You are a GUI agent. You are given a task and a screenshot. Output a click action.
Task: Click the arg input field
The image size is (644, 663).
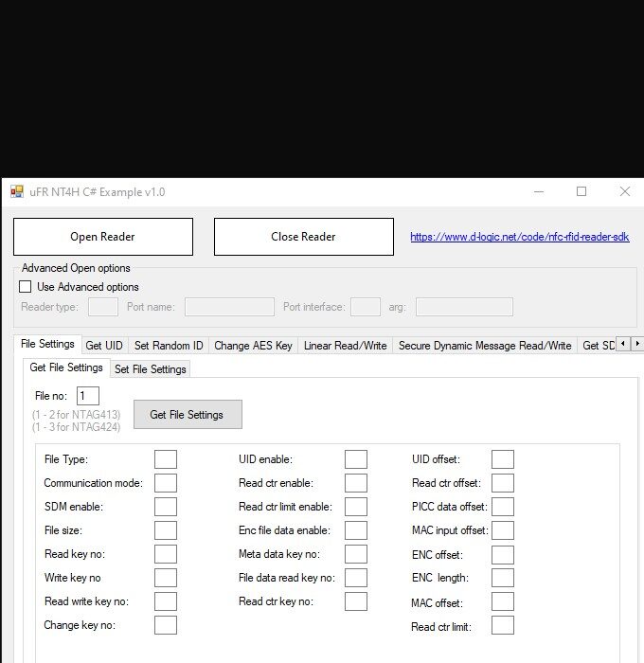click(464, 307)
